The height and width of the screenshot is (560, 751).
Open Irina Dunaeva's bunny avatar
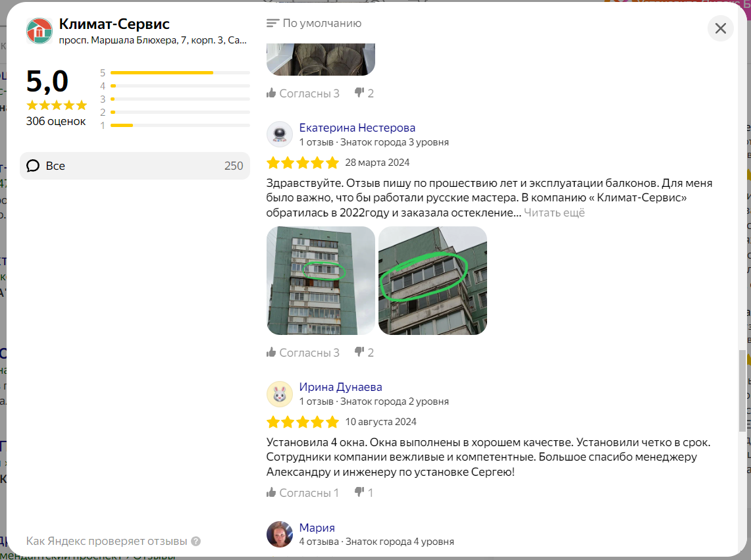[x=280, y=394]
